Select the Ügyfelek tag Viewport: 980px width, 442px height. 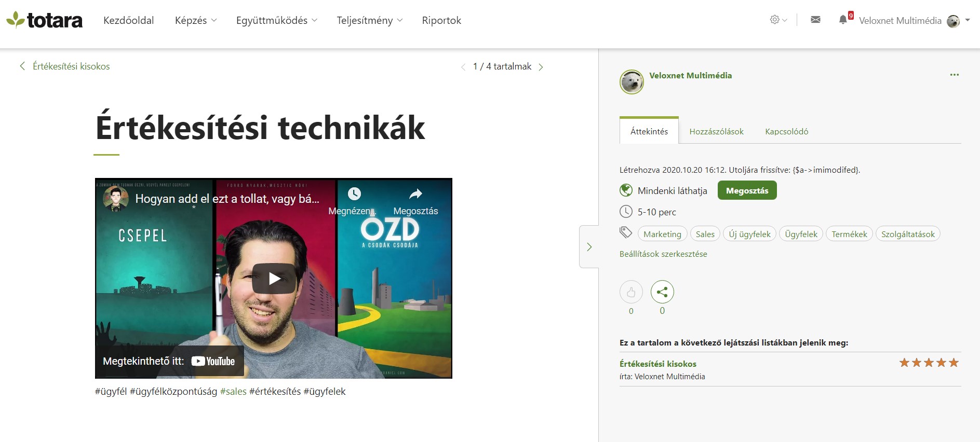[x=801, y=234]
